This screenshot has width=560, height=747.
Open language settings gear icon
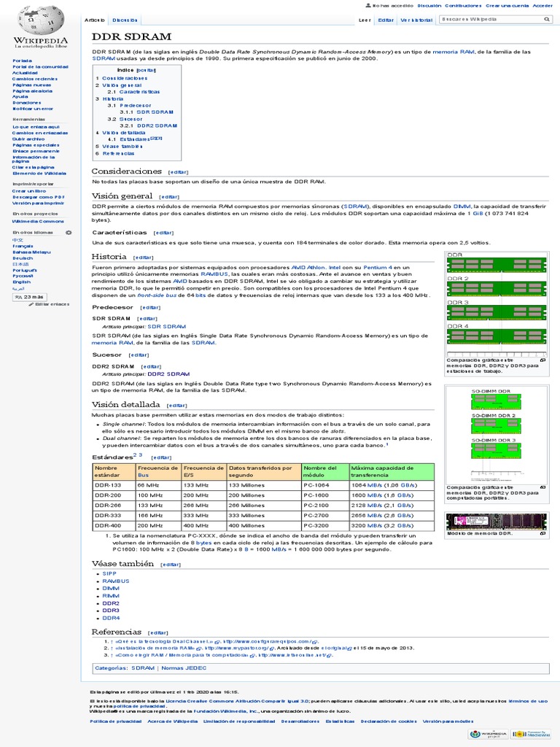(69, 232)
